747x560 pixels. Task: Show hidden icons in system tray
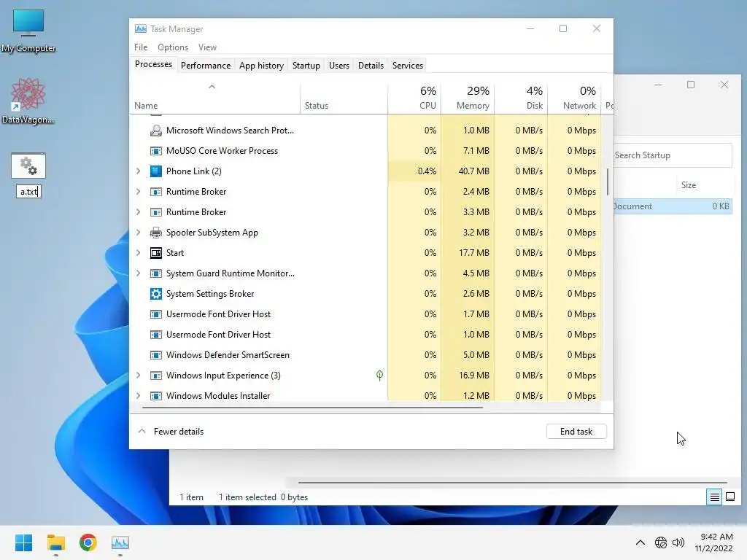click(640, 542)
